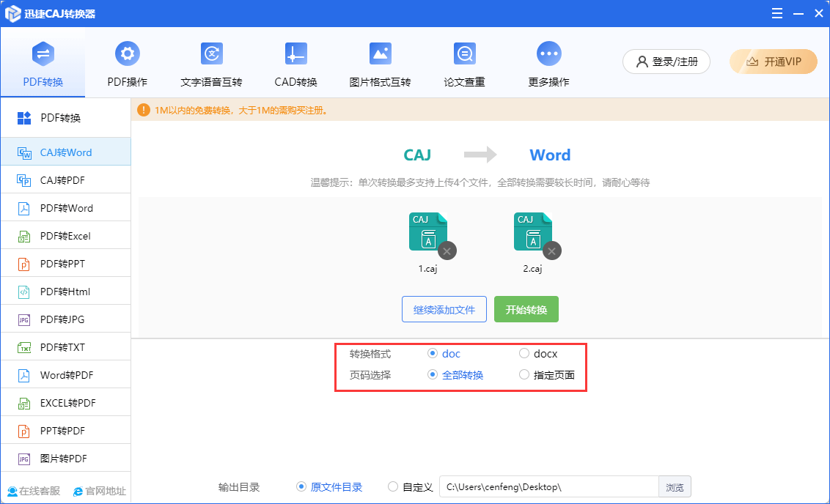This screenshot has height=504, width=830.
Task: Select the docx output format
Action: pos(524,354)
